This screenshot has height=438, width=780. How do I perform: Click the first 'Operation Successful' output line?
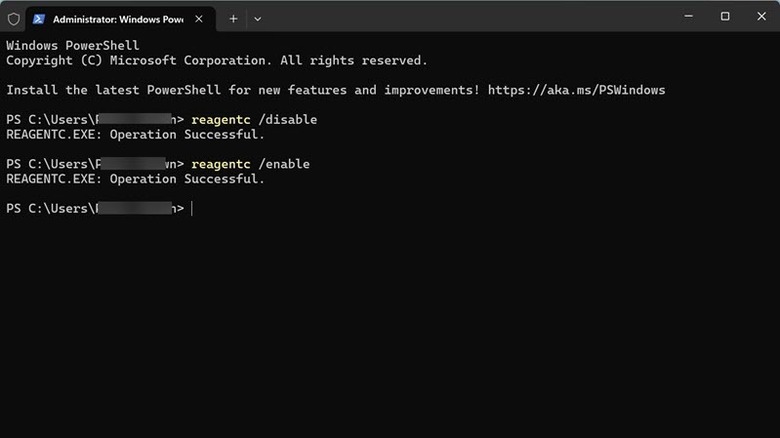[x=135, y=134]
